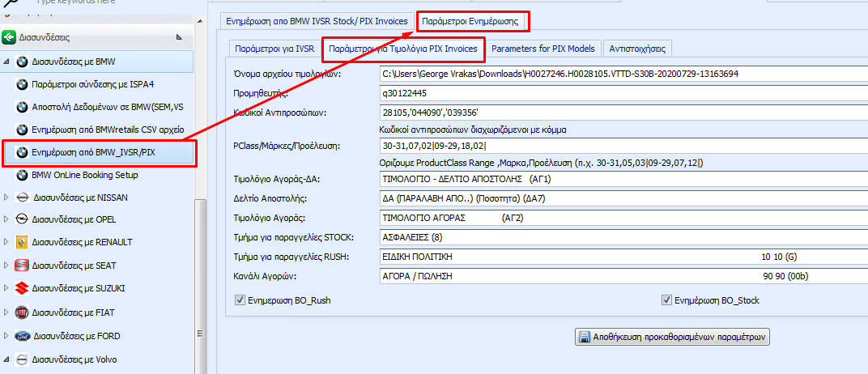Click into the Προμηθευτής input field
The height and width of the screenshot is (374, 868).
(x=623, y=93)
